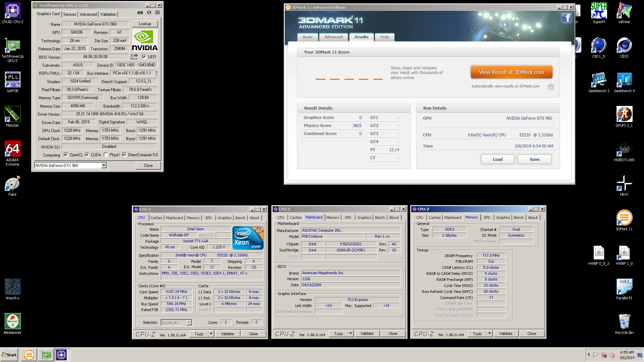
Task: Click the Close button in GPU-Z
Action: (148, 166)
